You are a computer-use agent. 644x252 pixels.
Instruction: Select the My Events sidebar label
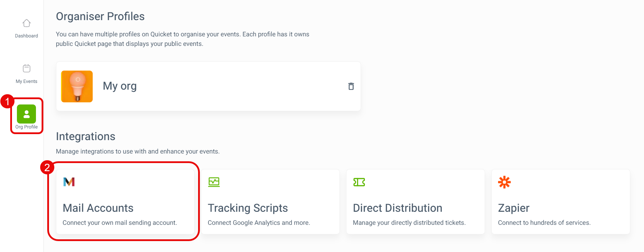[26, 81]
